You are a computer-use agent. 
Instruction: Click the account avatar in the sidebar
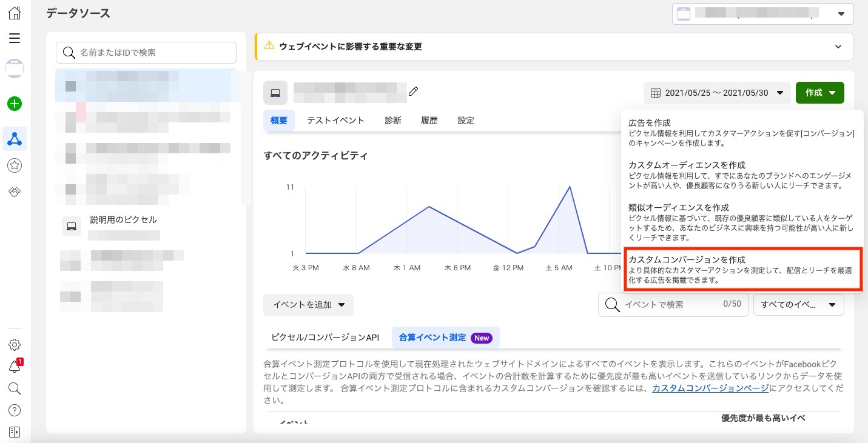(x=15, y=68)
